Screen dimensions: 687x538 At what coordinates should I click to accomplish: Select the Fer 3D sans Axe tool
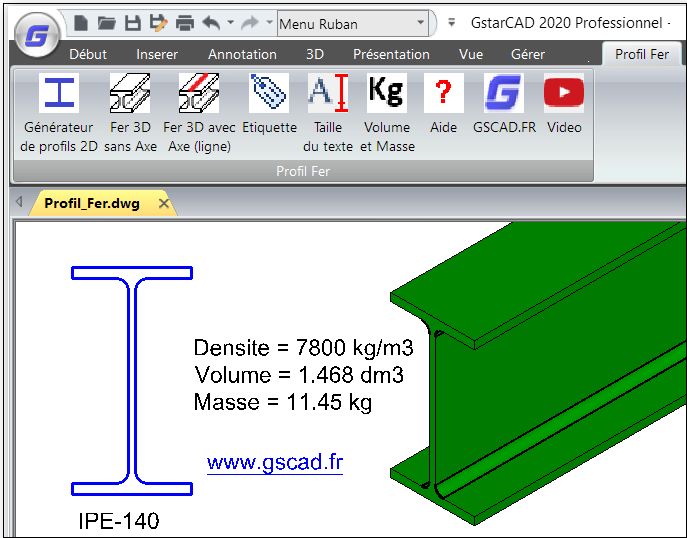130,113
